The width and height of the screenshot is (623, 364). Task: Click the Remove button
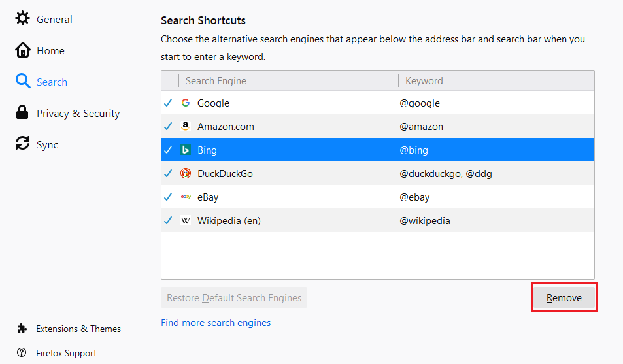[x=564, y=297]
